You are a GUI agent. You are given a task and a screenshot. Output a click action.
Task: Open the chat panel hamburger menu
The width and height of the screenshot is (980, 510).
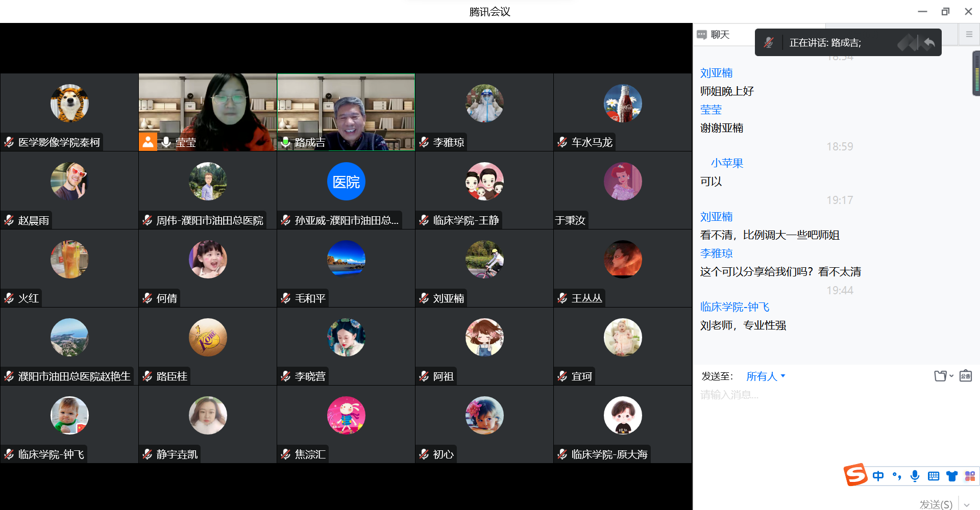pos(969,34)
